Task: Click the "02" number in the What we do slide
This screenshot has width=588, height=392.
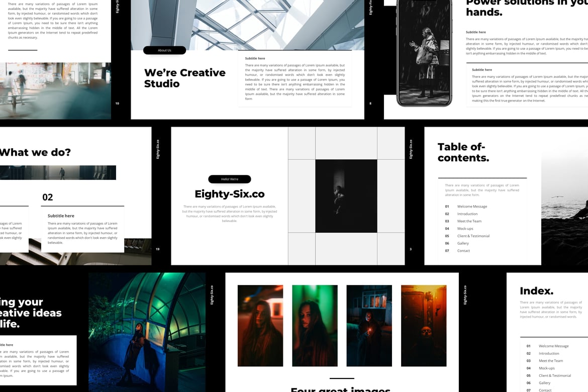Action: click(x=48, y=198)
